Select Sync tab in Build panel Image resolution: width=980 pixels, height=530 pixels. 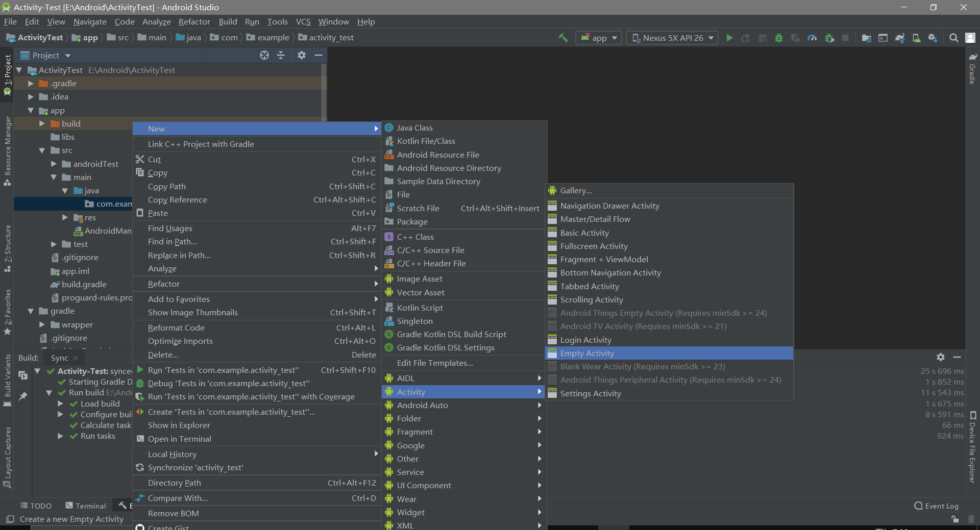[x=59, y=358]
